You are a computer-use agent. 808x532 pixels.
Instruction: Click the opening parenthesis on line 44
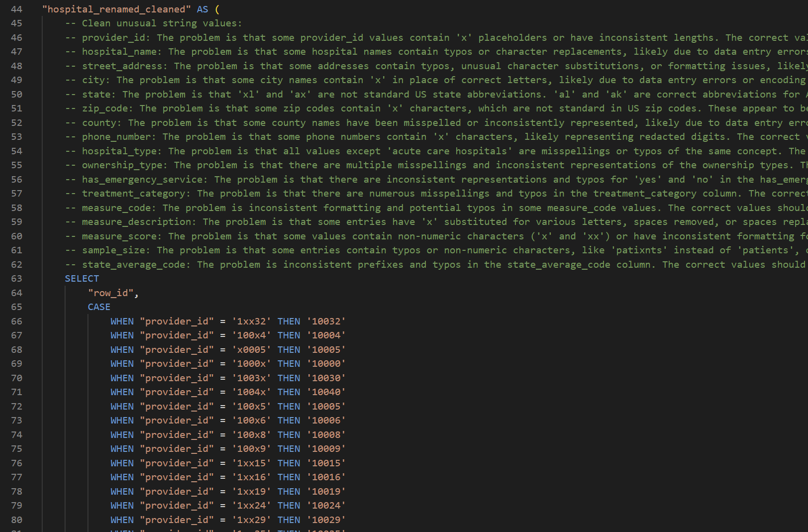click(x=217, y=9)
